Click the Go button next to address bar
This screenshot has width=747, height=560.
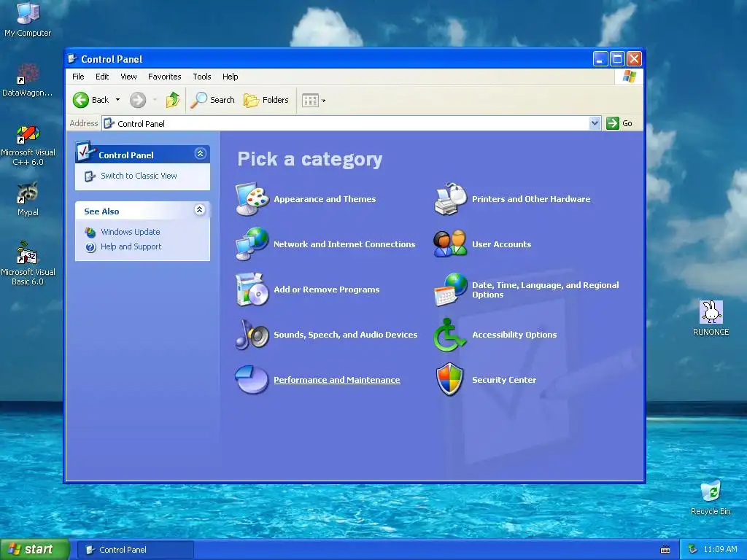(619, 123)
